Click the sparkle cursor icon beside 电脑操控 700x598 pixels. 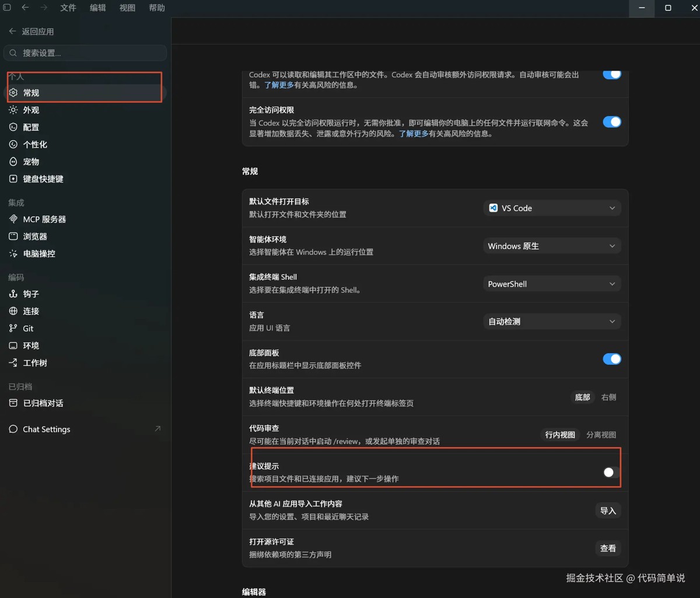pos(13,254)
